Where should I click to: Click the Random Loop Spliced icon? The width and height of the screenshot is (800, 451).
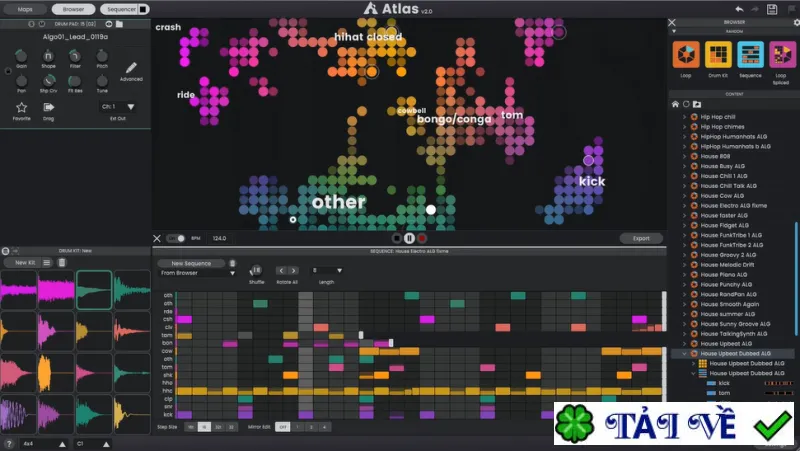(782, 55)
